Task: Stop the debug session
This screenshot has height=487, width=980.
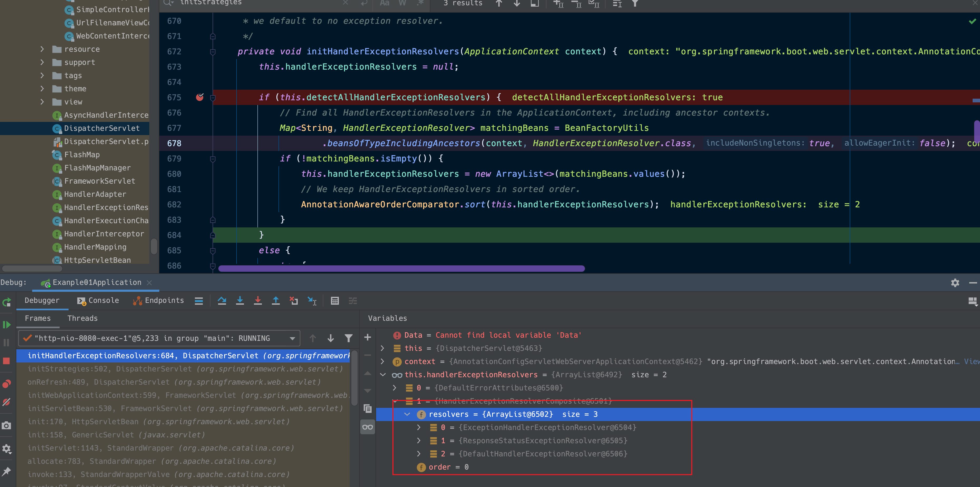Action: point(7,361)
